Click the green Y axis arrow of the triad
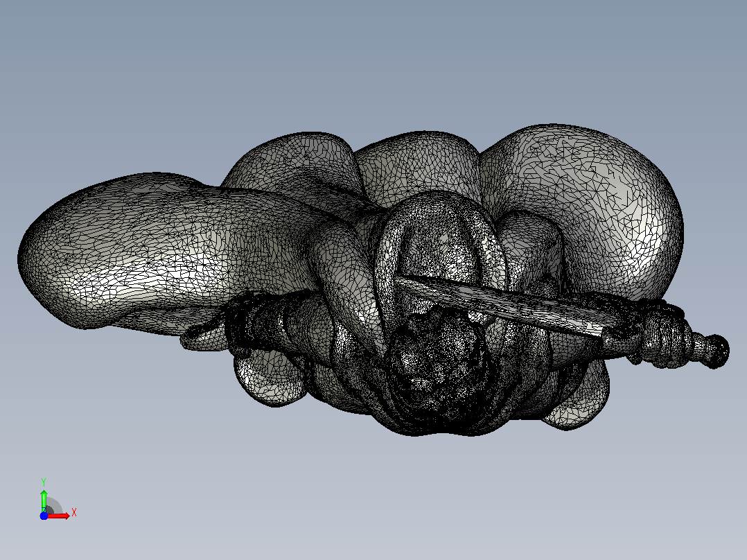 pyautogui.click(x=44, y=500)
